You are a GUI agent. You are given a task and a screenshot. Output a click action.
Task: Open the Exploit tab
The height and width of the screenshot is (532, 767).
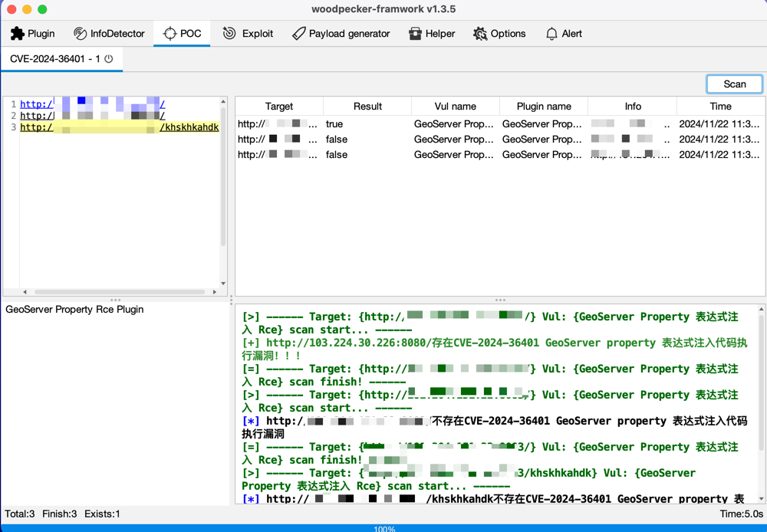click(x=248, y=33)
